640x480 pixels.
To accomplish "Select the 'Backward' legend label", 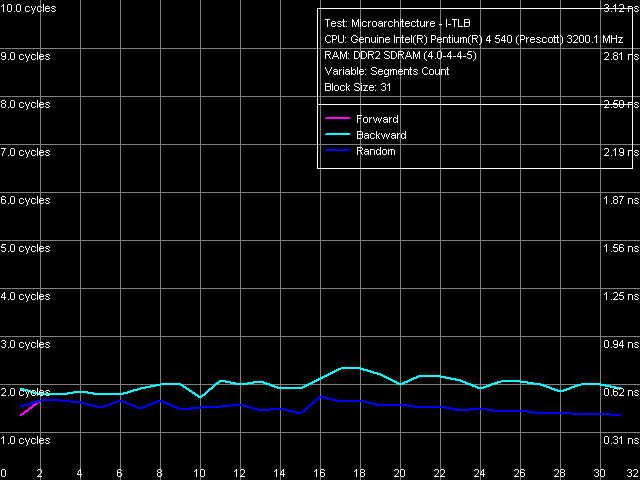I will [381, 135].
